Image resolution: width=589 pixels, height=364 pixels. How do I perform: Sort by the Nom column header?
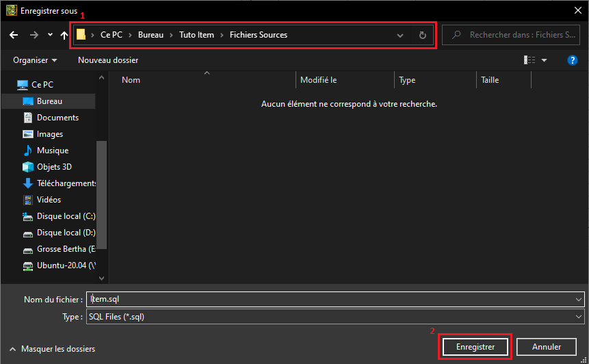coord(131,80)
